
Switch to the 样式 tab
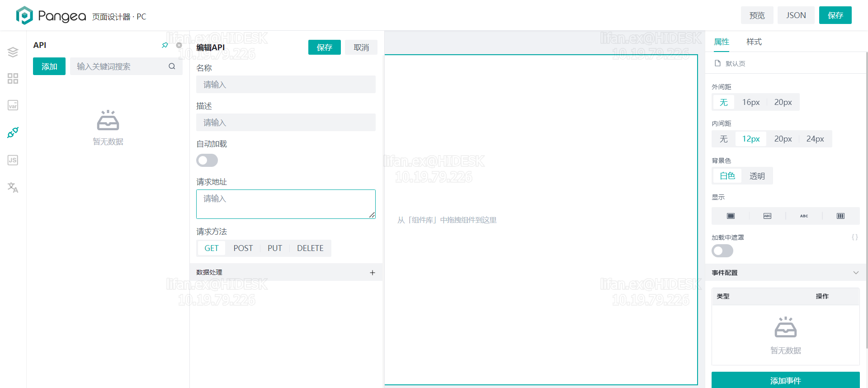tap(754, 42)
